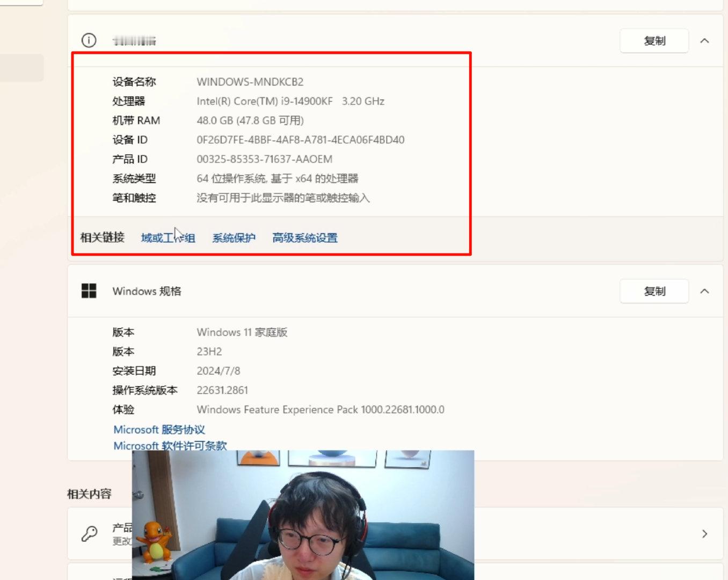Click the 安装日期 label

(134, 371)
